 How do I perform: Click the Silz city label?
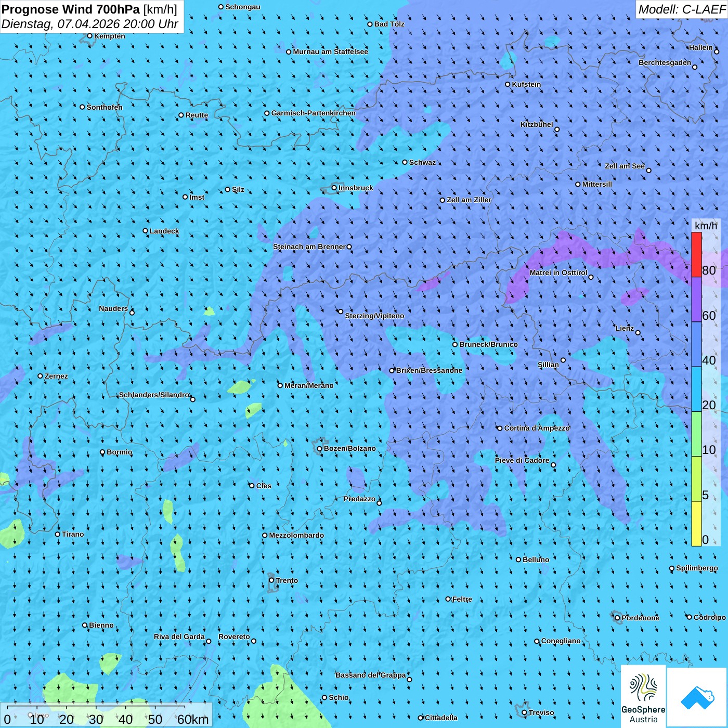tap(238, 189)
